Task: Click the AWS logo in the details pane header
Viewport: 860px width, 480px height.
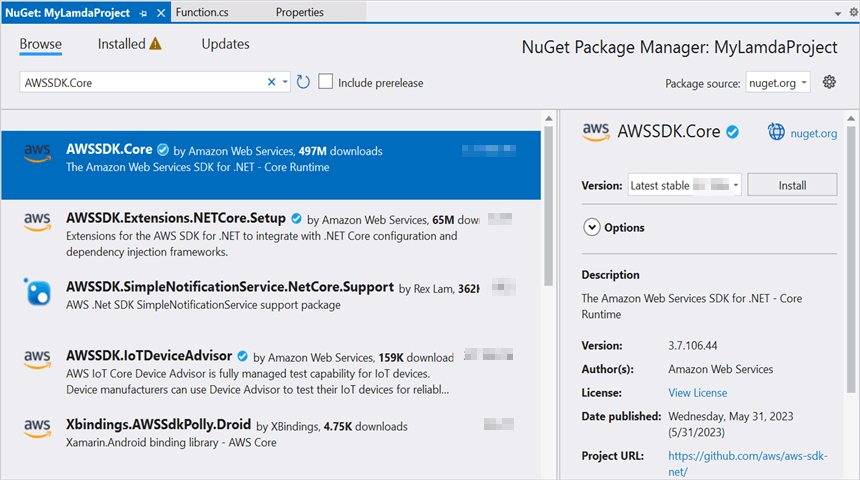Action: [x=596, y=132]
